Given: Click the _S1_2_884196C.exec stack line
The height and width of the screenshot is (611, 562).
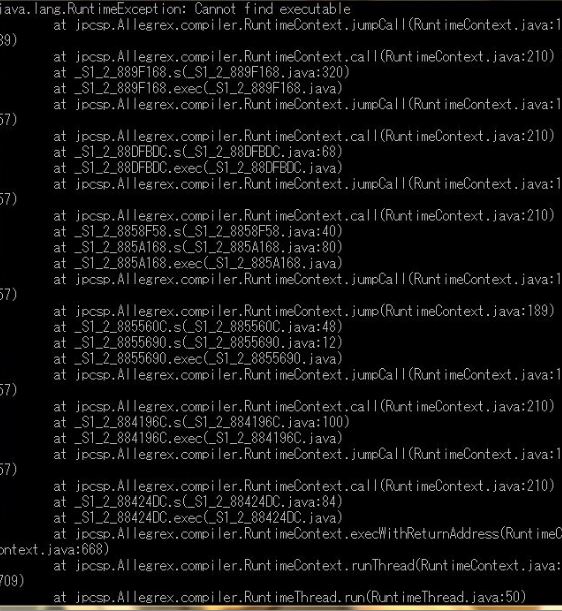Looking at the screenshot, I should click(198, 438).
